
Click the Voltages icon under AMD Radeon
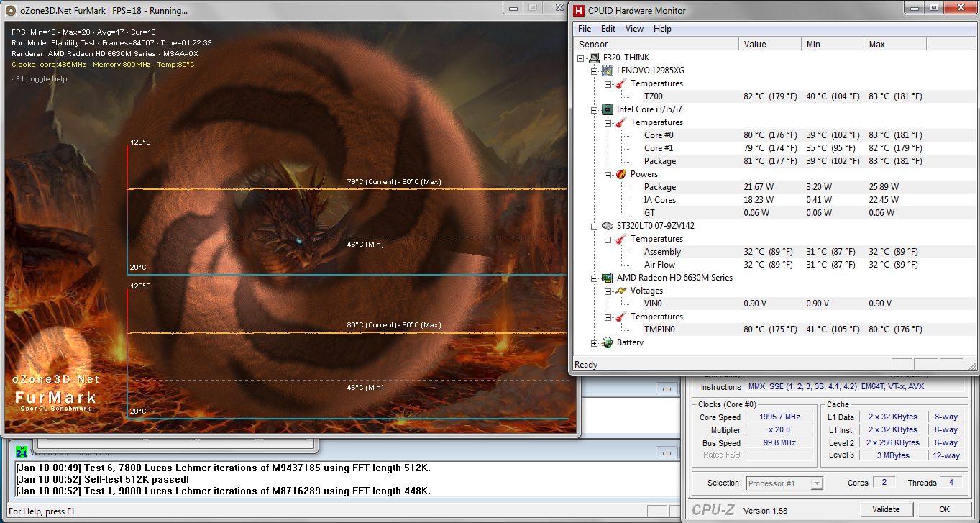tap(621, 291)
